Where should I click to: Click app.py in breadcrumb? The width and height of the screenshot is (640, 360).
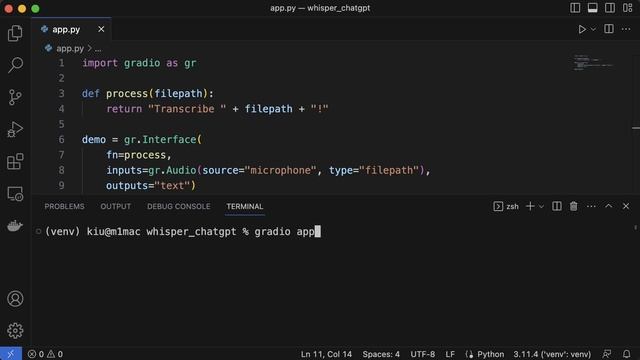(x=70, y=49)
